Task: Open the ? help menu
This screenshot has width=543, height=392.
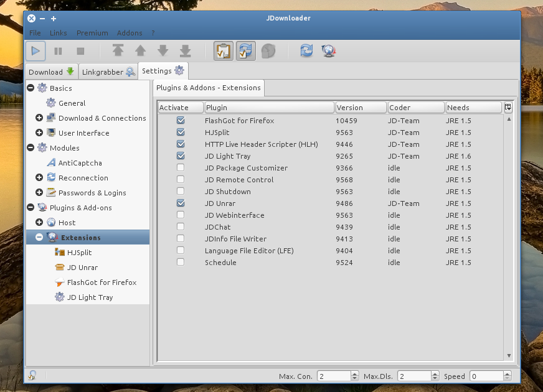Action: [153, 33]
